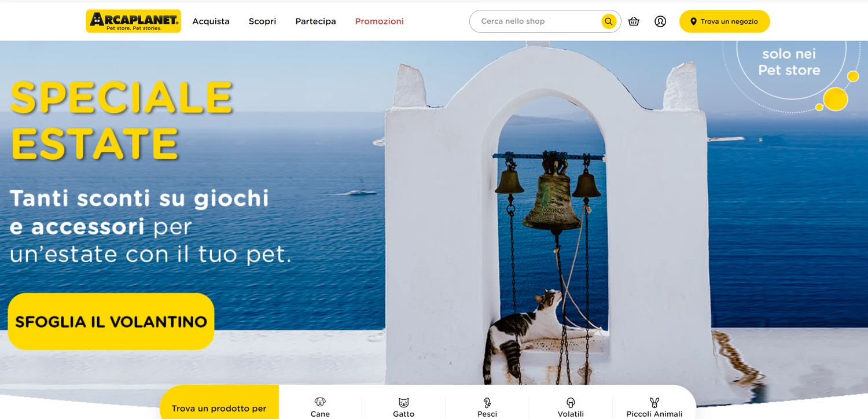Focus the Cerca nello shop search field
Screen dimensions: 868x419
[x=538, y=21]
